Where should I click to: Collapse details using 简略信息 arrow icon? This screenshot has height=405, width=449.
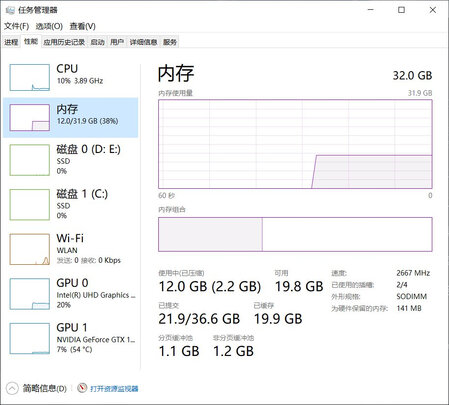(12, 388)
